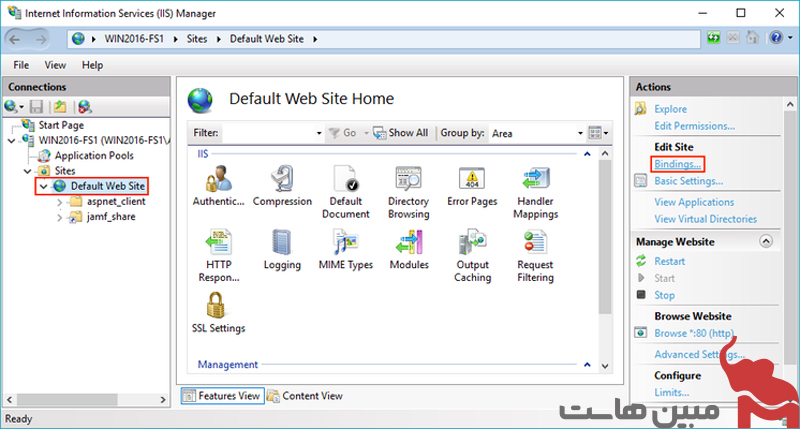Stop the website

tap(664, 295)
